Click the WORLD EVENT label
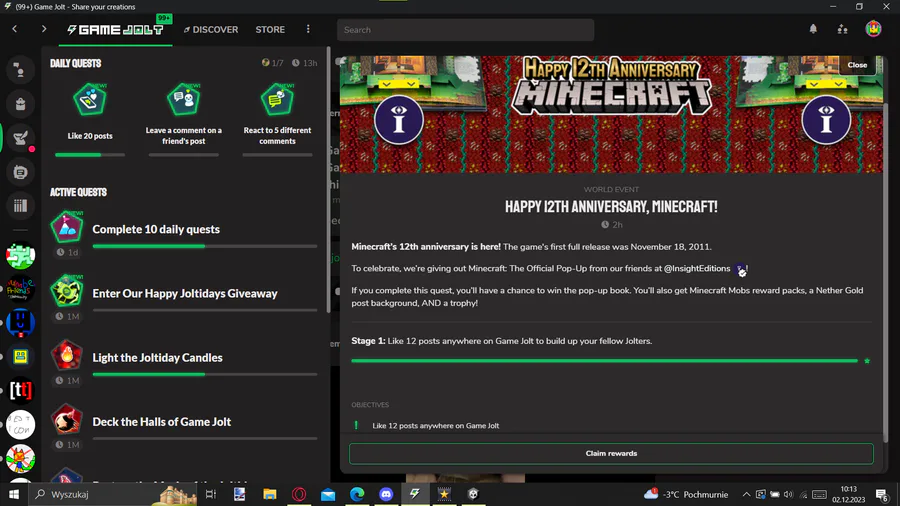The width and height of the screenshot is (900, 506). [x=611, y=189]
